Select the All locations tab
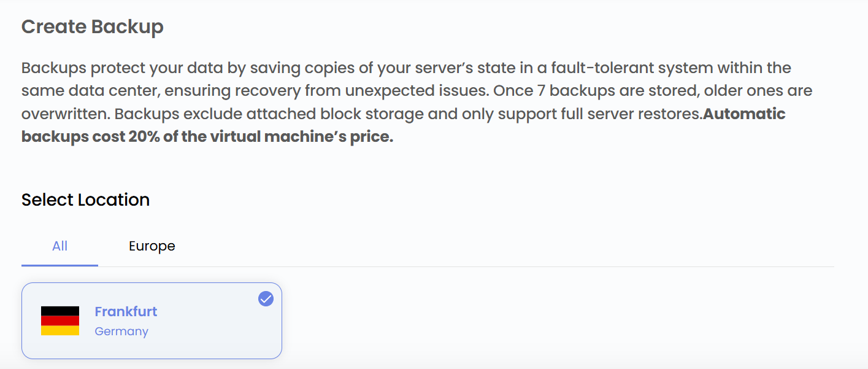868x369 pixels. pyautogui.click(x=60, y=246)
